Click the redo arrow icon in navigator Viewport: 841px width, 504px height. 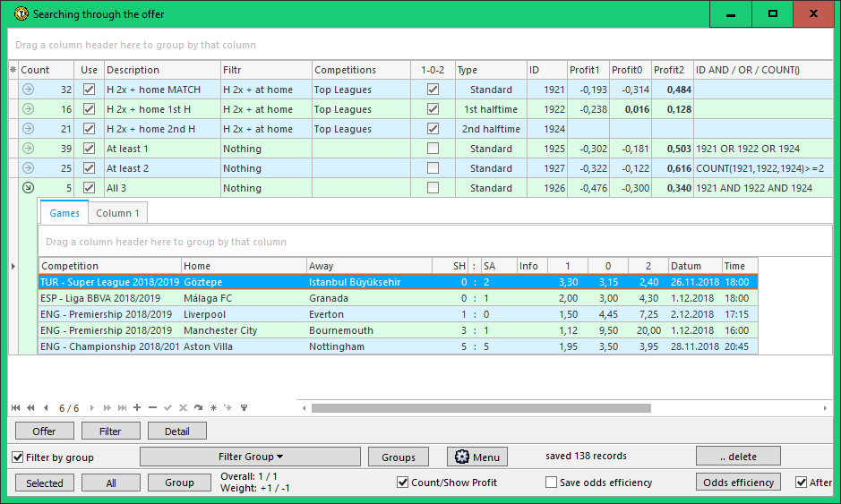[x=198, y=408]
